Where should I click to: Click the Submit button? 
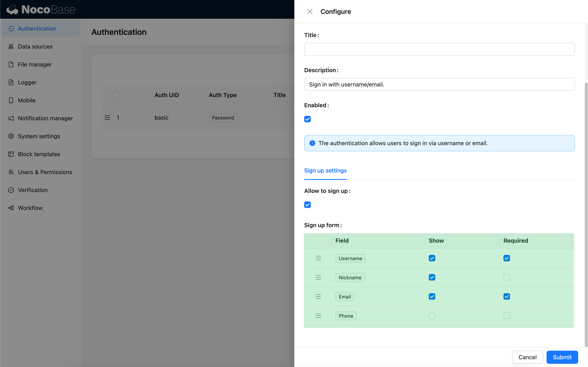(x=562, y=357)
